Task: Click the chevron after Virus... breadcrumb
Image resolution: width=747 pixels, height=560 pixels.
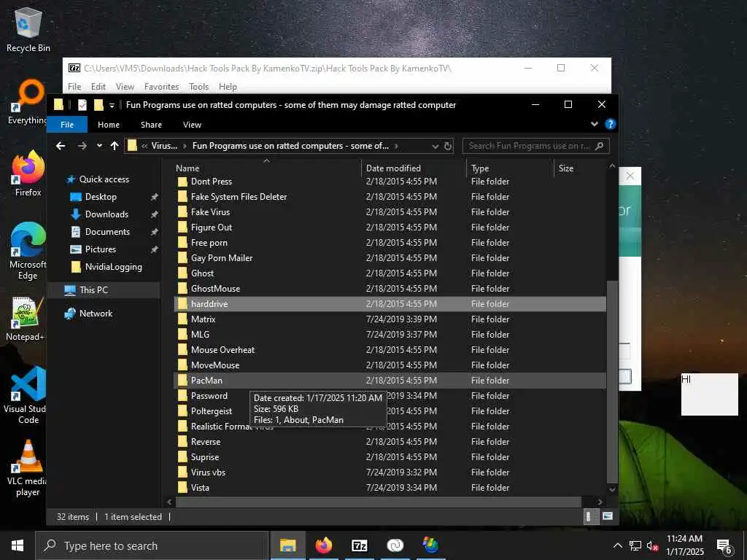Action: (185, 146)
